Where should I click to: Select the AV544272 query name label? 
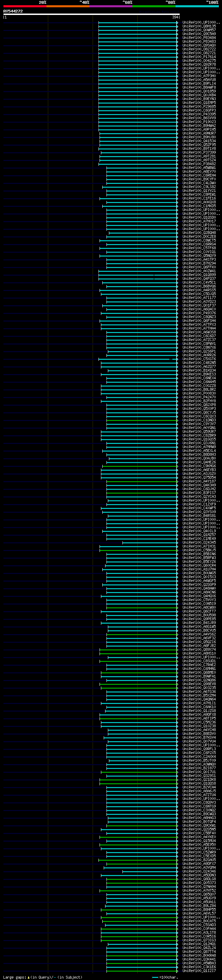tap(13, 11)
